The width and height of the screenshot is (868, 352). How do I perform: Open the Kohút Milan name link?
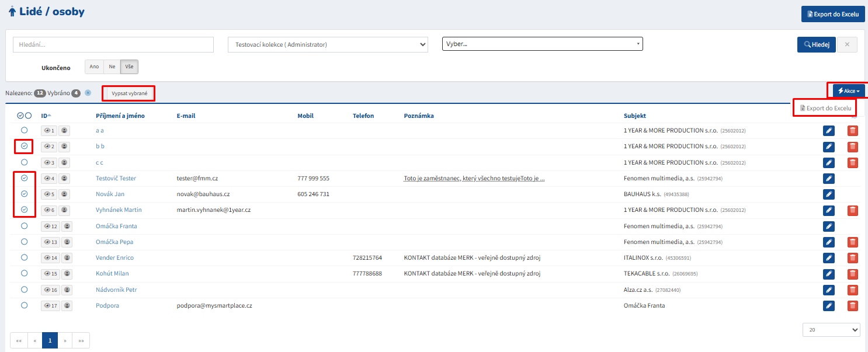coord(112,273)
